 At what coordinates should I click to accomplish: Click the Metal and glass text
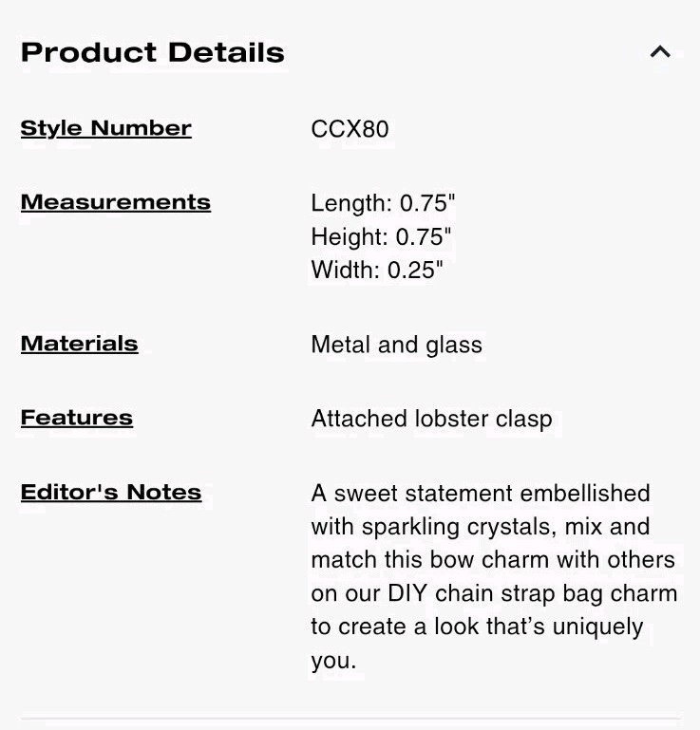[x=396, y=345]
